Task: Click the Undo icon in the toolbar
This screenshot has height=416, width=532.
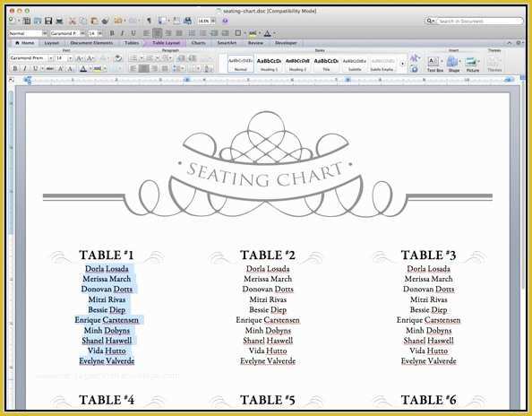Action: click(x=117, y=21)
